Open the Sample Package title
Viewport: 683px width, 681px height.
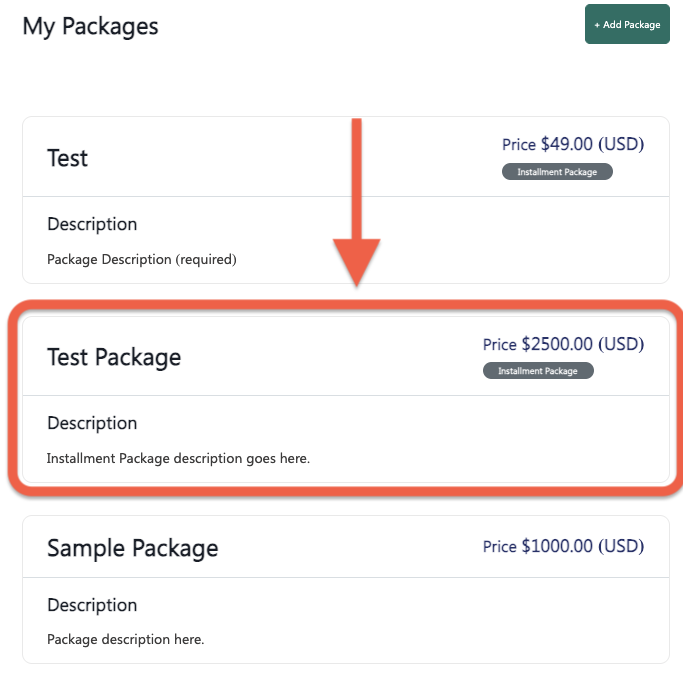[x=132, y=548]
